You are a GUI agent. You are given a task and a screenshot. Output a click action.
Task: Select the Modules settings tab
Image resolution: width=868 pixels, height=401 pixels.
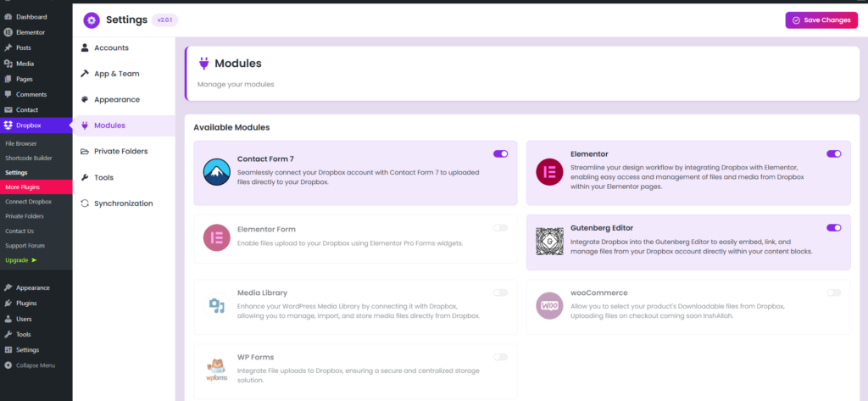click(124, 125)
